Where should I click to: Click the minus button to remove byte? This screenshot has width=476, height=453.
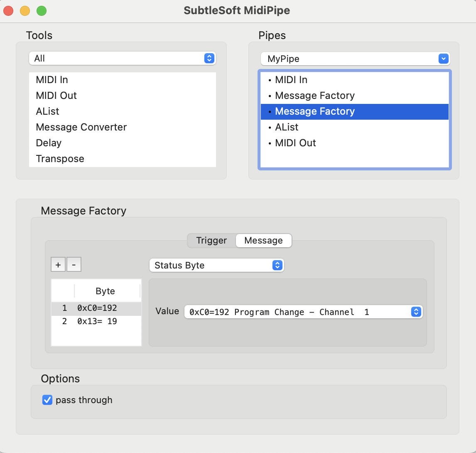pyautogui.click(x=74, y=265)
